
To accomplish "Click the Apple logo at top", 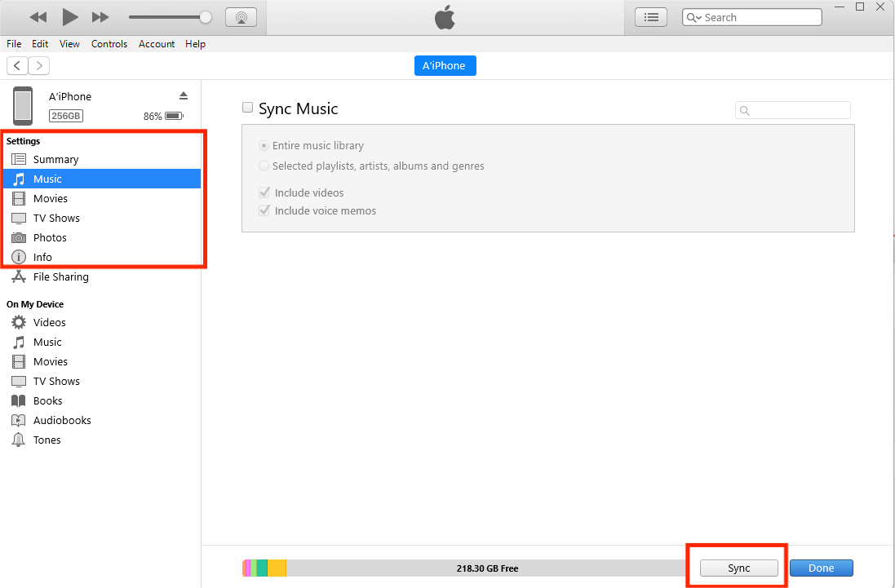I will point(445,18).
